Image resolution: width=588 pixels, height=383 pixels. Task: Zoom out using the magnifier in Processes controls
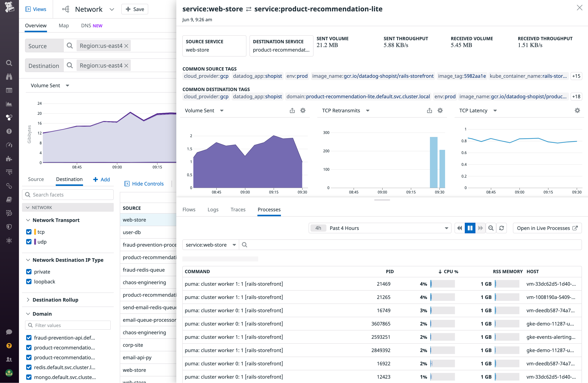(x=491, y=228)
